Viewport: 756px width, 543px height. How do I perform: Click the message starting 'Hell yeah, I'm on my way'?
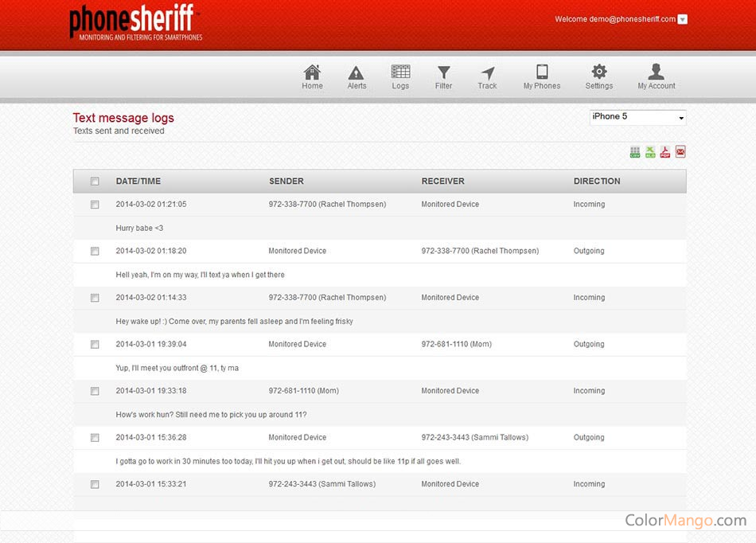pos(200,275)
